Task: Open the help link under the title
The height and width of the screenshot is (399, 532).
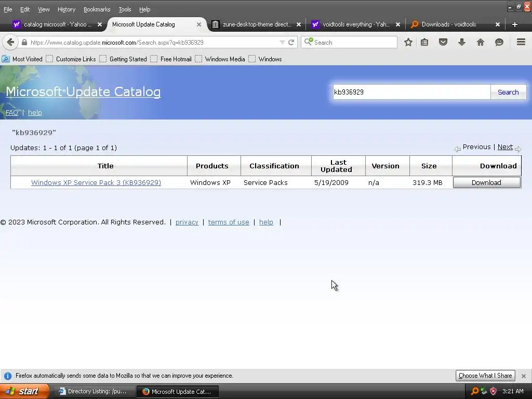Action: [x=35, y=112]
